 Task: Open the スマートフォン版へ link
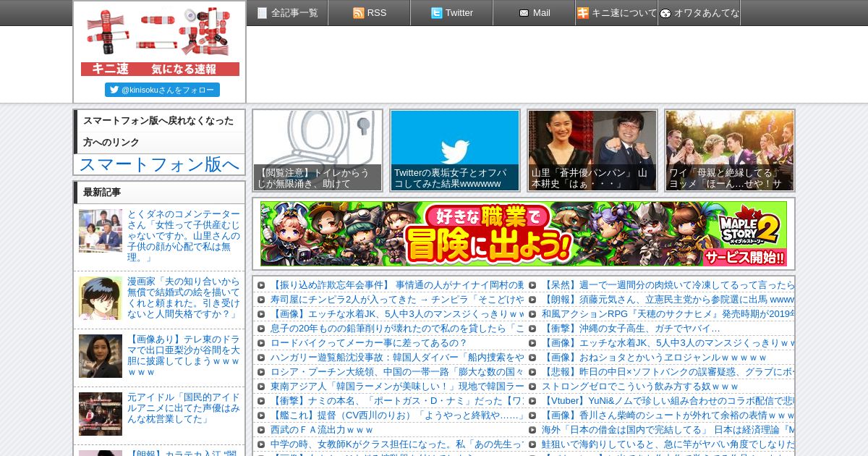[159, 164]
